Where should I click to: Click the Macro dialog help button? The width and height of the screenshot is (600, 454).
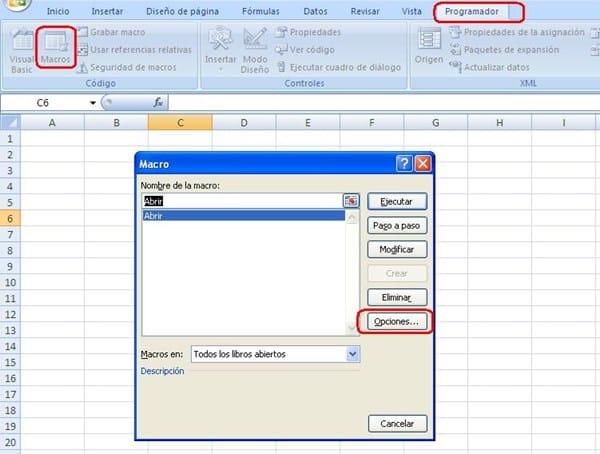(404, 164)
